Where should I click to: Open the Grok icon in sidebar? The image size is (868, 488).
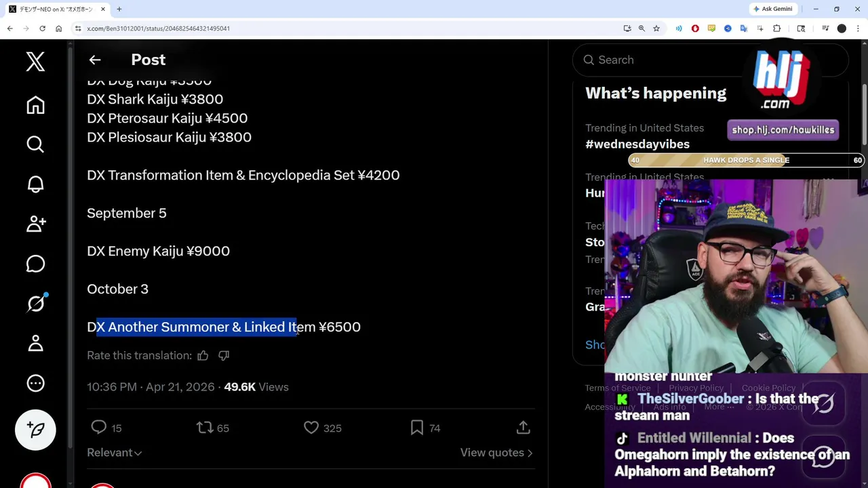pyautogui.click(x=35, y=304)
